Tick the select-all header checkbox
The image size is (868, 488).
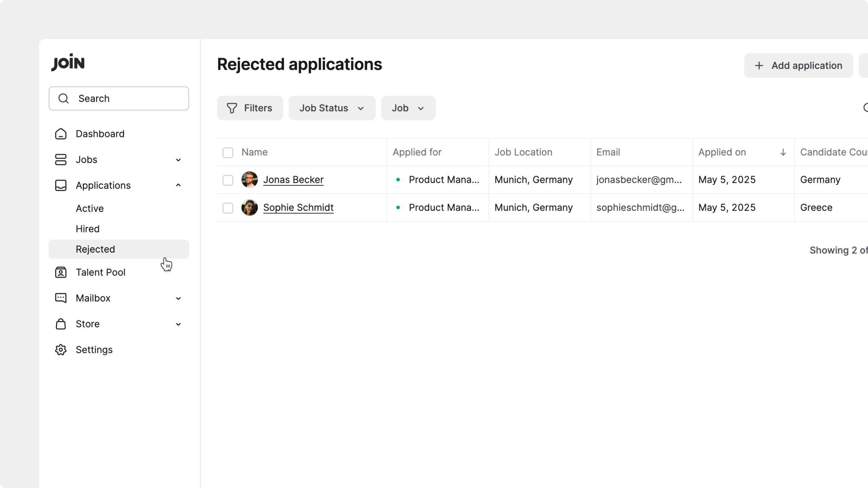pos(228,153)
